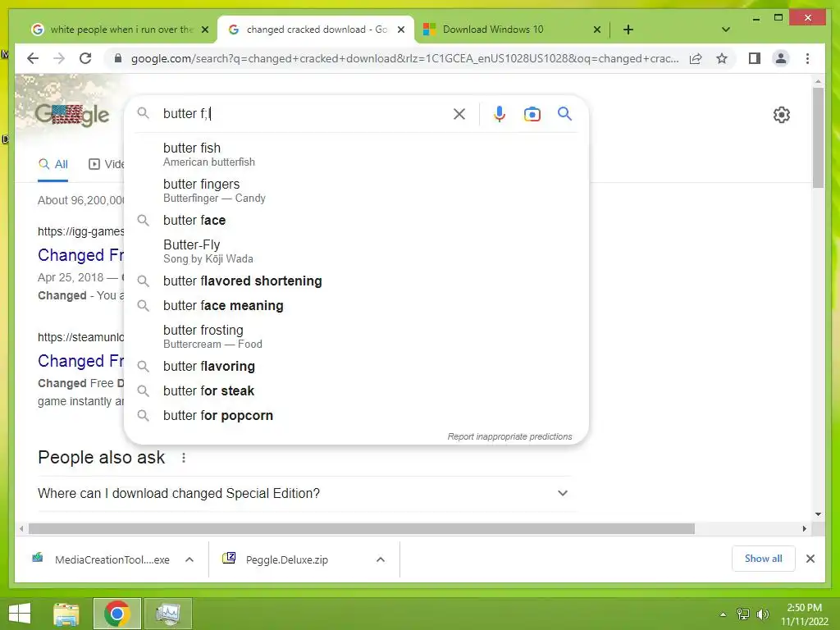Open the tab search chevron

point(726,30)
